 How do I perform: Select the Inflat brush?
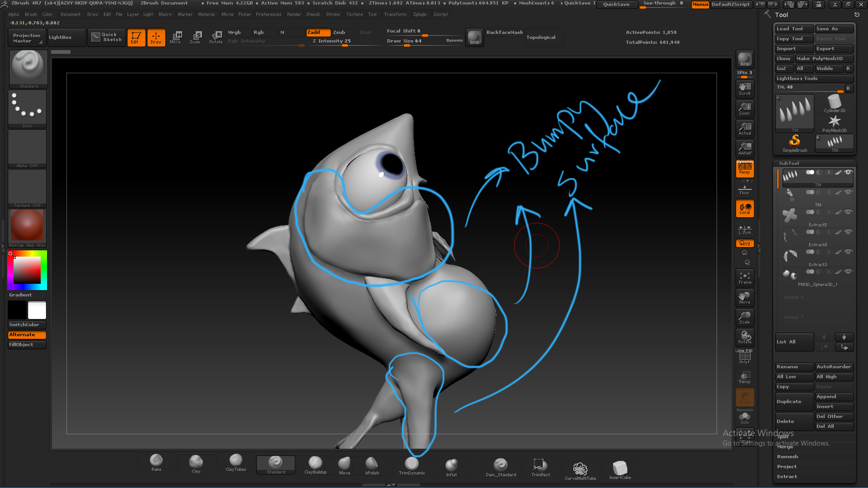[x=451, y=467]
